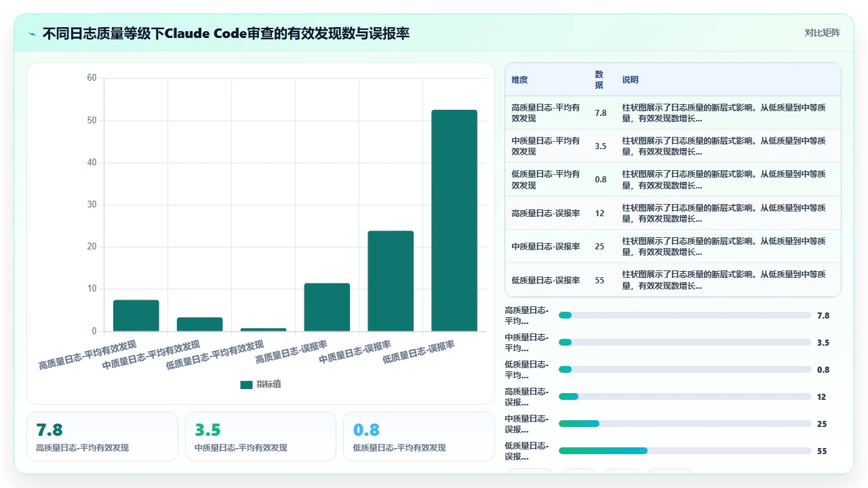Click the 对比矩阵 label in the header
868x488 pixels.
pyautogui.click(x=822, y=33)
